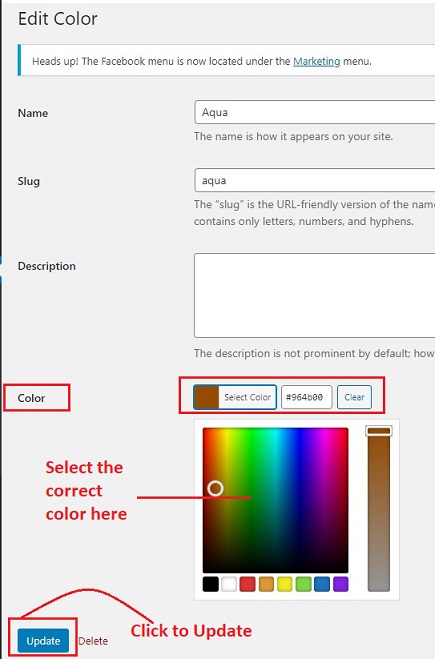Click the Update button
435x660 pixels.
(x=43, y=641)
